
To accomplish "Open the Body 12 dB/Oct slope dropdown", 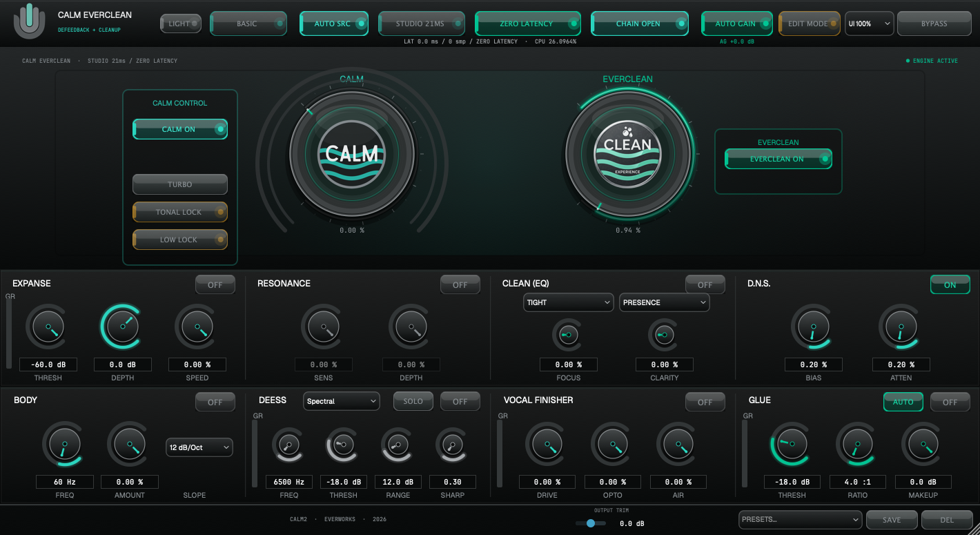I will point(199,447).
